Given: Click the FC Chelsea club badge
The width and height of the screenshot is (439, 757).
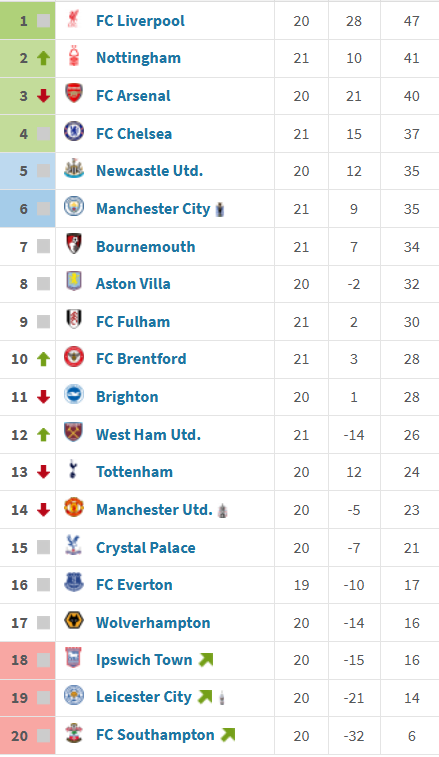Looking at the screenshot, I should point(74,131).
